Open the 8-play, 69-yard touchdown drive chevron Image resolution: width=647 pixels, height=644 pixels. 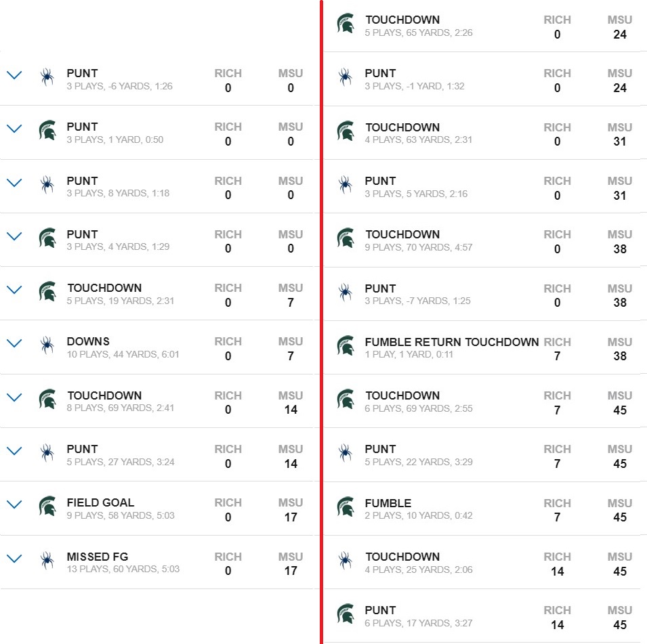point(14,398)
